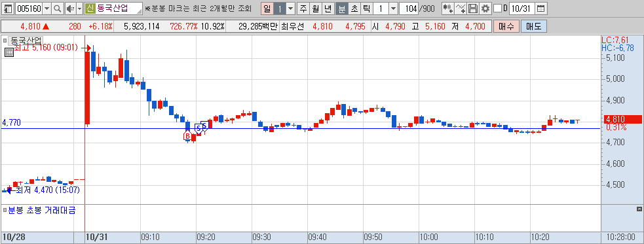Open the minute interval dropdown arrow

(393, 9)
